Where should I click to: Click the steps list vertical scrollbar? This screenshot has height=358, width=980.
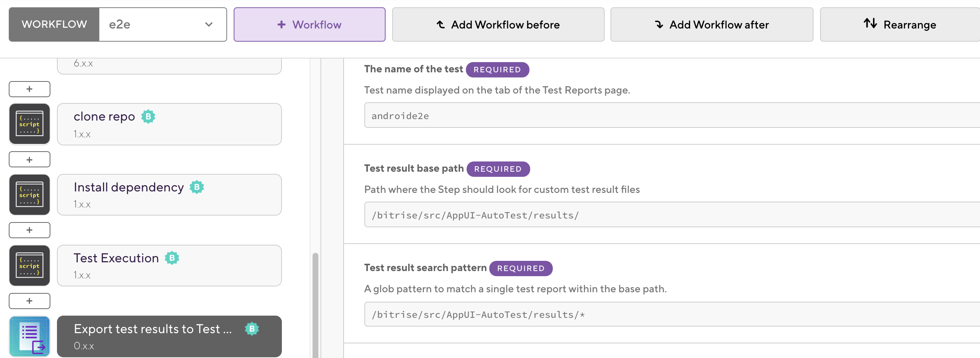pyautogui.click(x=315, y=304)
